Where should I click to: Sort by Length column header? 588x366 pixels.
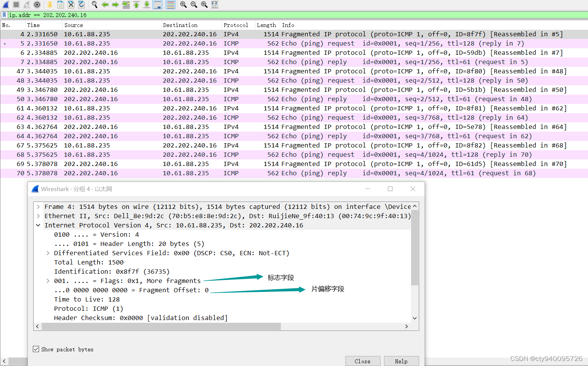267,25
